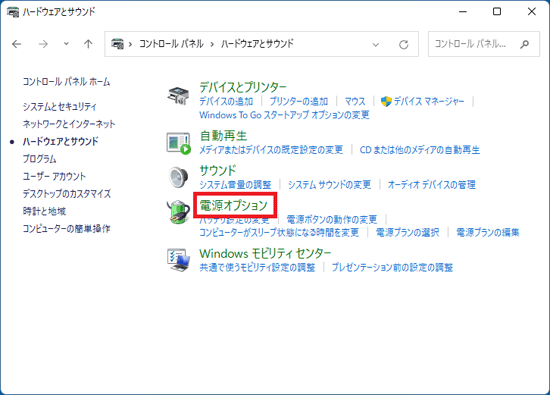This screenshot has width=550, height=395.
Task: Click システム サウンドの変更 link
Action: coord(329,185)
